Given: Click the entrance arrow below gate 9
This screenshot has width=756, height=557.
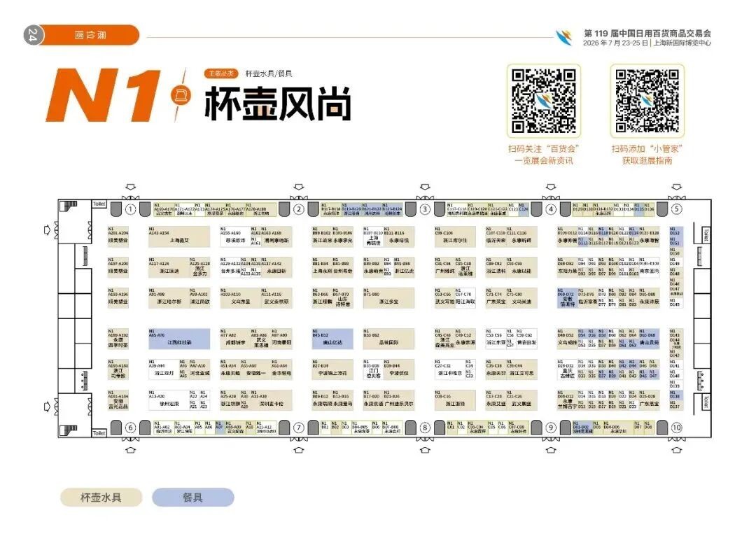Looking at the screenshot, I should (551, 450).
